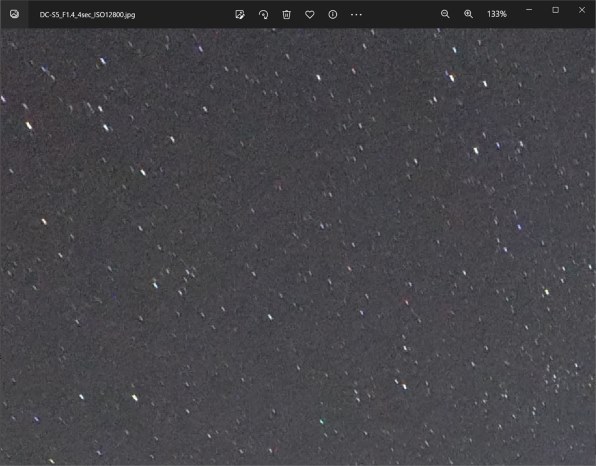
Task: Zoom in with the plus magnifier
Action: click(468, 14)
